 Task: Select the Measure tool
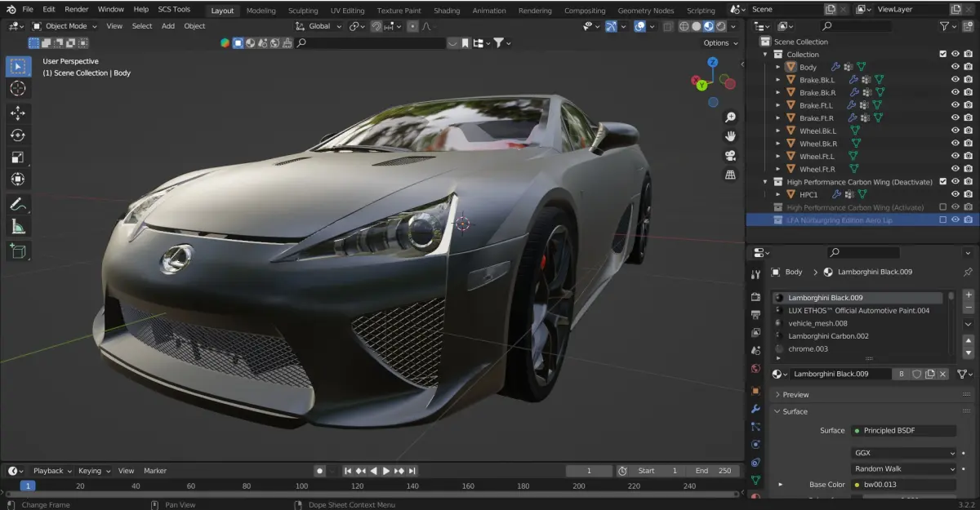coord(18,227)
